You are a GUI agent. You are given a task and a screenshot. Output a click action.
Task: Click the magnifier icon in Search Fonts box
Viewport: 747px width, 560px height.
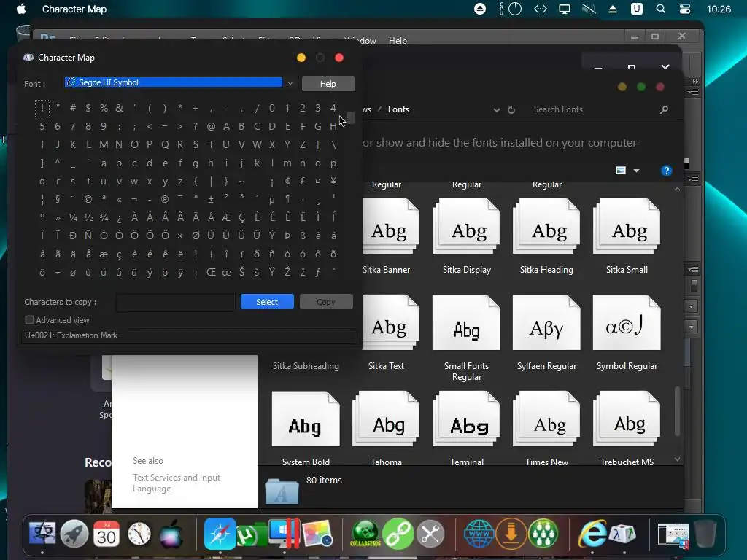click(x=664, y=109)
